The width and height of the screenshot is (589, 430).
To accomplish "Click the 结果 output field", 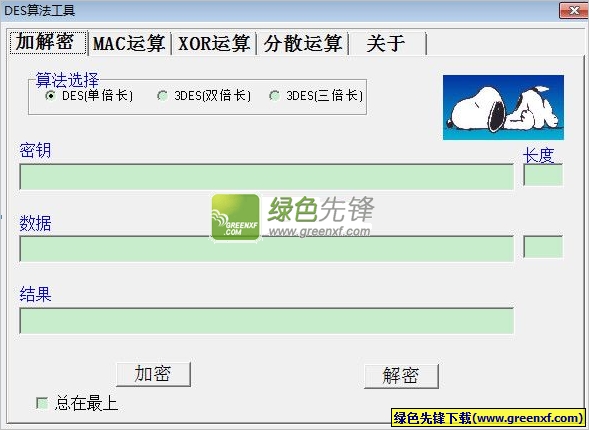I will point(266,321).
